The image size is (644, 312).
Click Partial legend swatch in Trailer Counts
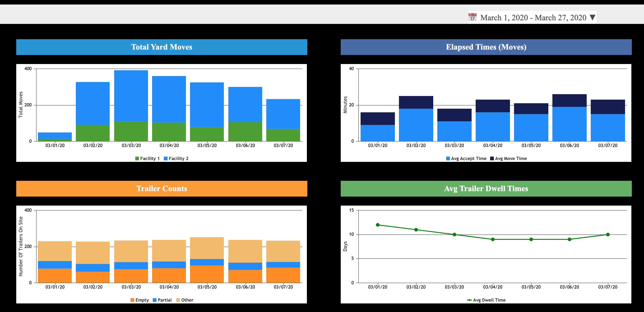click(155, 300)
